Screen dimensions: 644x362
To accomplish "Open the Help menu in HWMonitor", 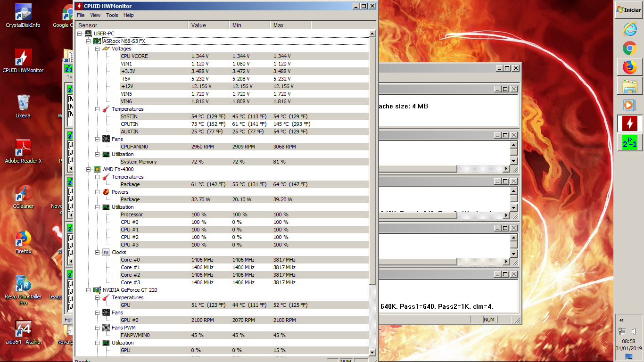I will pos(129,15).
